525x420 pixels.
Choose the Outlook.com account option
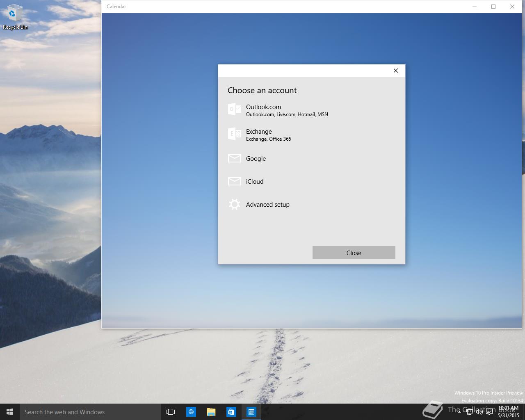[x=312, y=110]
